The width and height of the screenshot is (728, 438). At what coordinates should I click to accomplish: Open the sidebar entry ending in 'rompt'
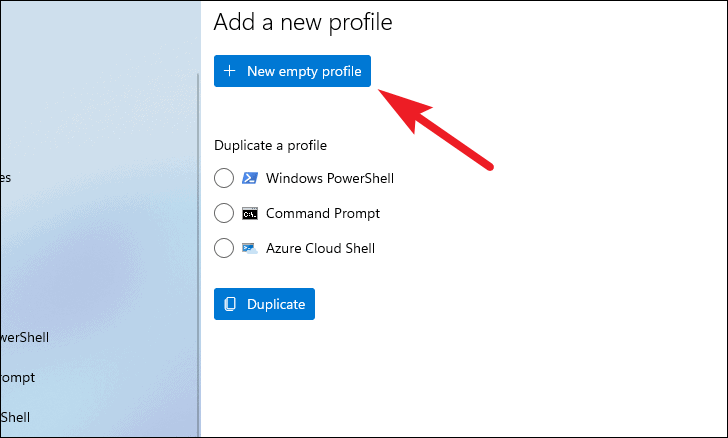click(18, 377)
